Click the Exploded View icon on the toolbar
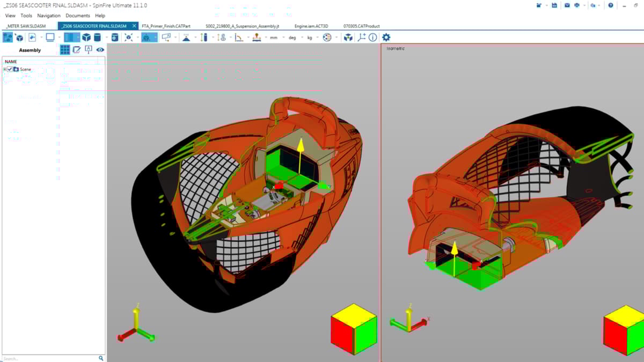 click(348, 38)
